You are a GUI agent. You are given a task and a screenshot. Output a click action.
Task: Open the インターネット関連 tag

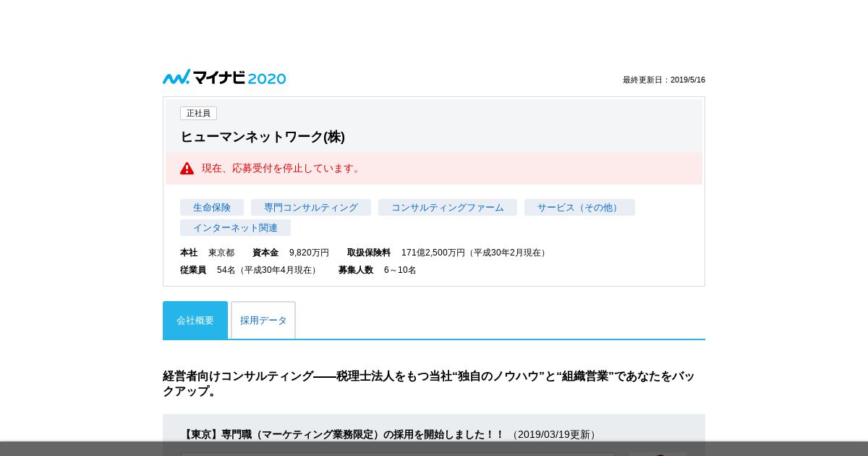(235, 228)
